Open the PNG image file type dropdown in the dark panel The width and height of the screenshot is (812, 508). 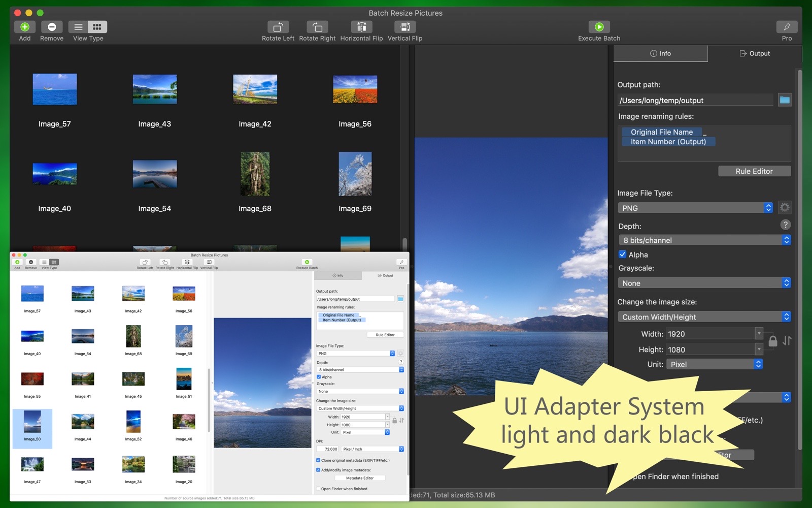(695, 208)
